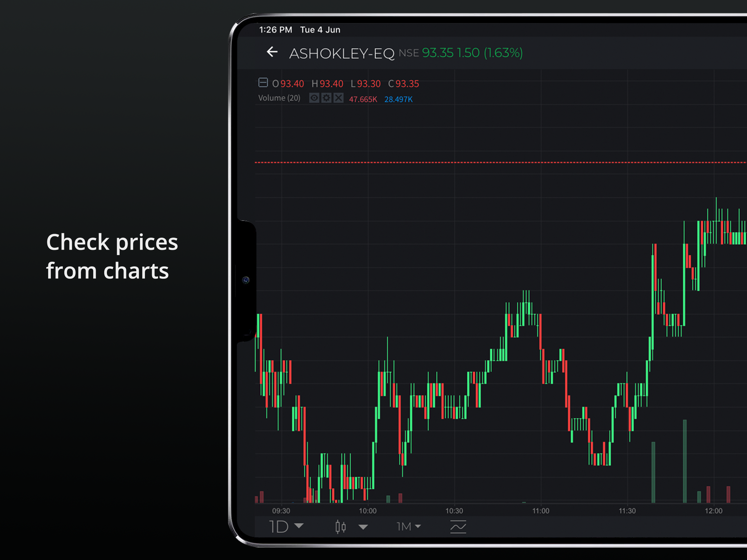Click the NSE exchange label
Image resolution: width=747 pixels, height=560 pixels.
(408, 53)
